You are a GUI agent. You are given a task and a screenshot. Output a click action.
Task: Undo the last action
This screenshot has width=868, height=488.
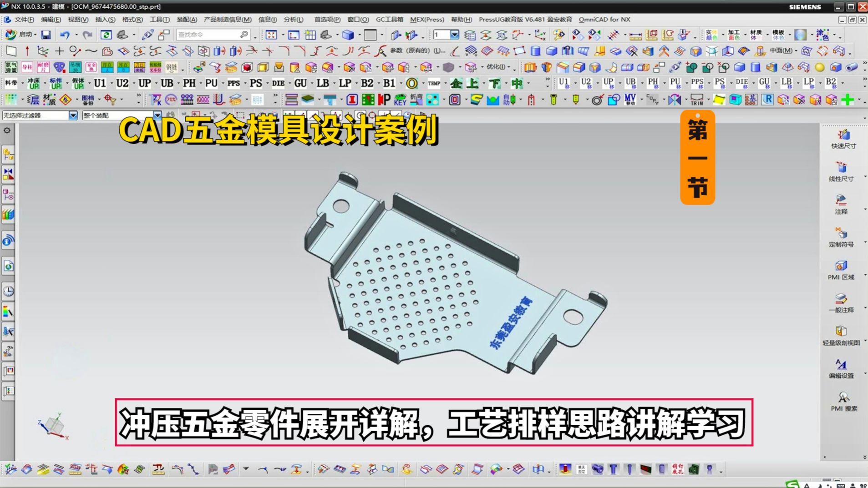64,35
